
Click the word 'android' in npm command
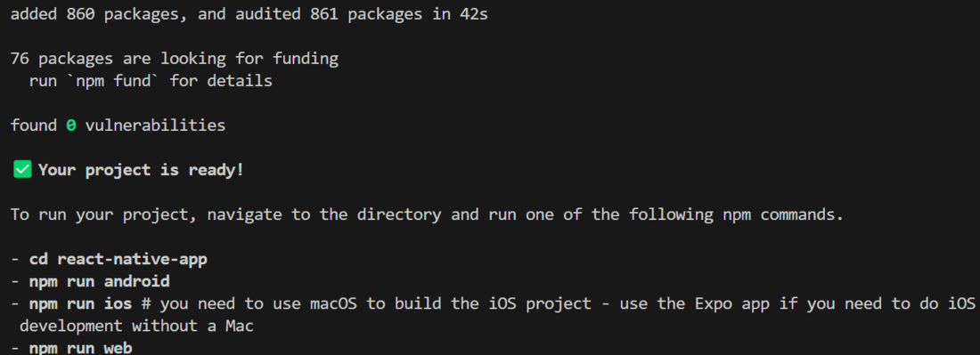[x=137, y=282]
